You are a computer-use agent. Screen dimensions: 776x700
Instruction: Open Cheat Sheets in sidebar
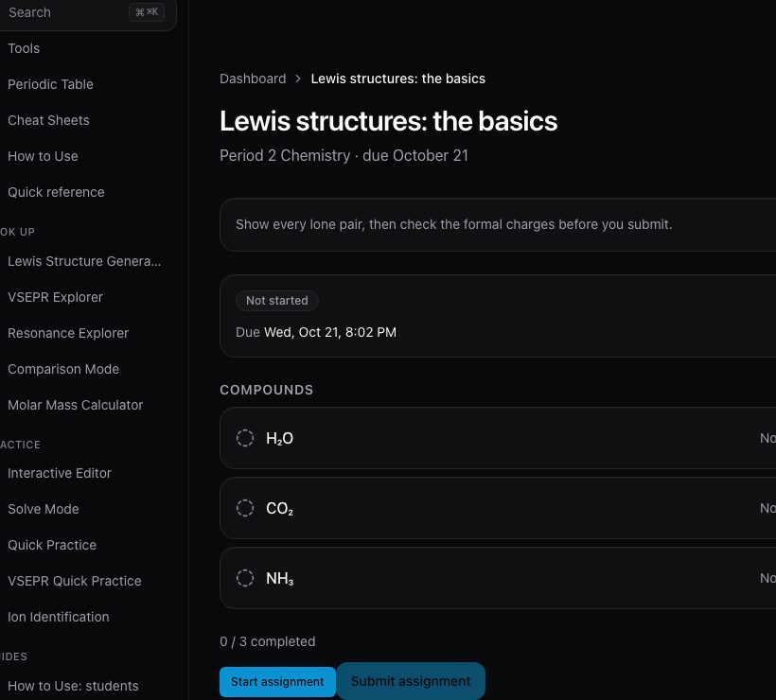48,120
